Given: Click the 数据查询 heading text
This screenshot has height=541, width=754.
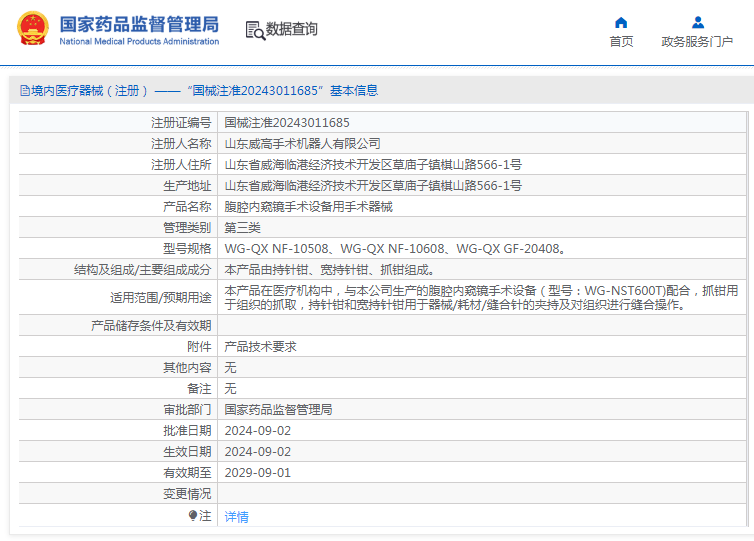Looking at the screenshot, I should (292, 29).
